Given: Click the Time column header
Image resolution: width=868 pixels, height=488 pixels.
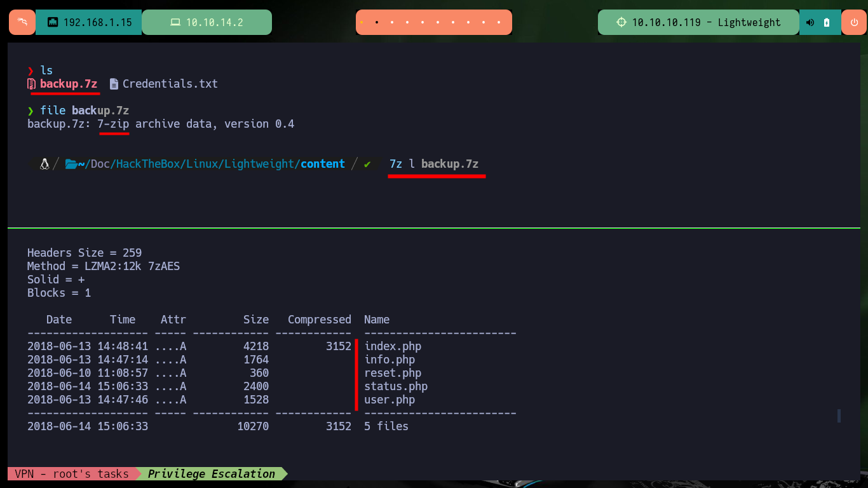Looking at the screenshot, I should pos(123,320).
